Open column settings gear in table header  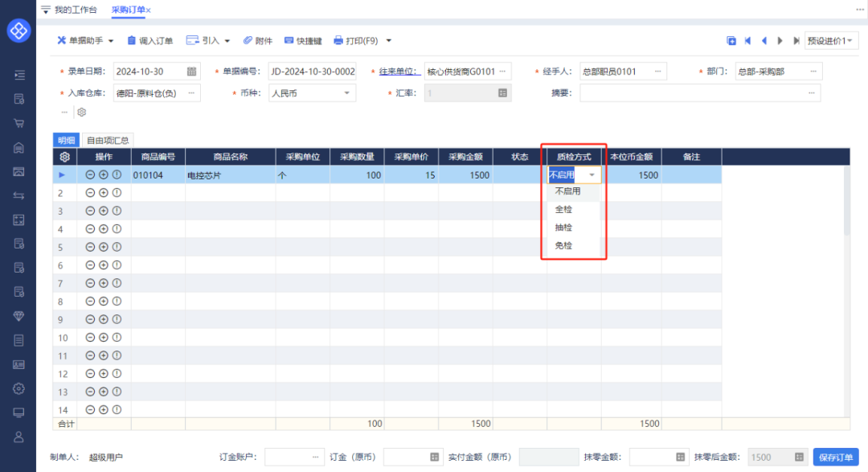[x=65, y=157]
